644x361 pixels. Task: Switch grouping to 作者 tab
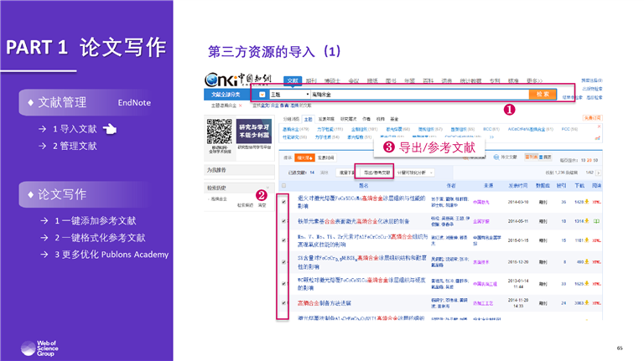[366, 119]
